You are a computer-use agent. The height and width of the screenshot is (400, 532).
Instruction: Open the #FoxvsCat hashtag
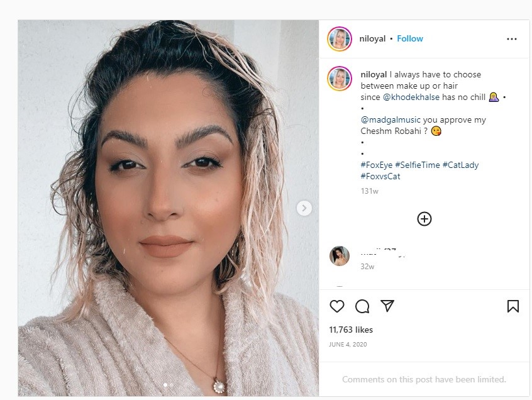[380, 176]
